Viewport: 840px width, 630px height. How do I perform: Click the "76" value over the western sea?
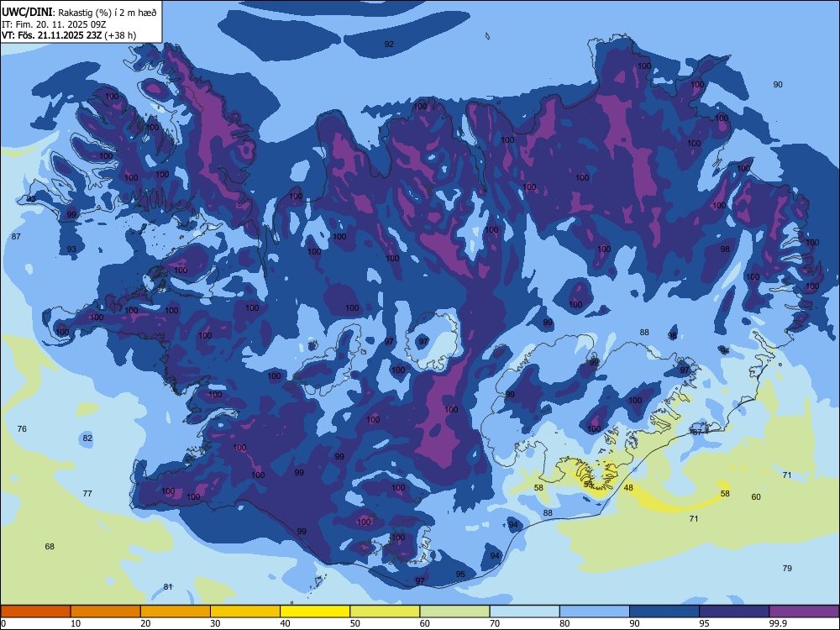point(22,428)
